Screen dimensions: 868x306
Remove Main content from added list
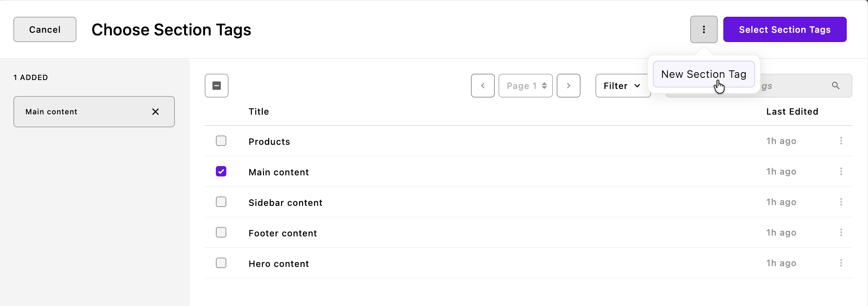coord(155,112)
